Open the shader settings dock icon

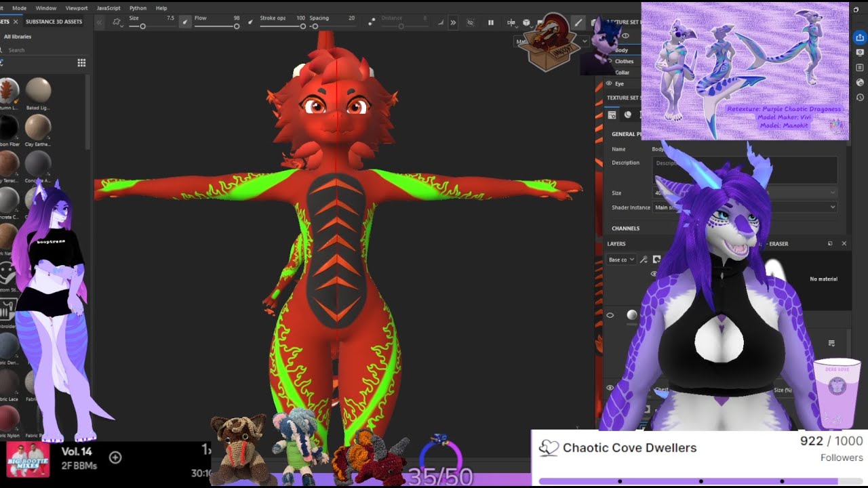point(860,83)
